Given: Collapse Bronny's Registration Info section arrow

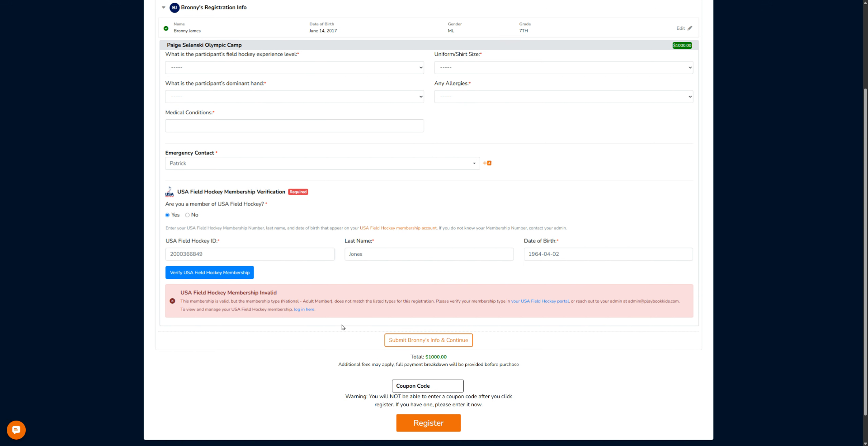Looking at the screenshot, I should pos(164,8).
